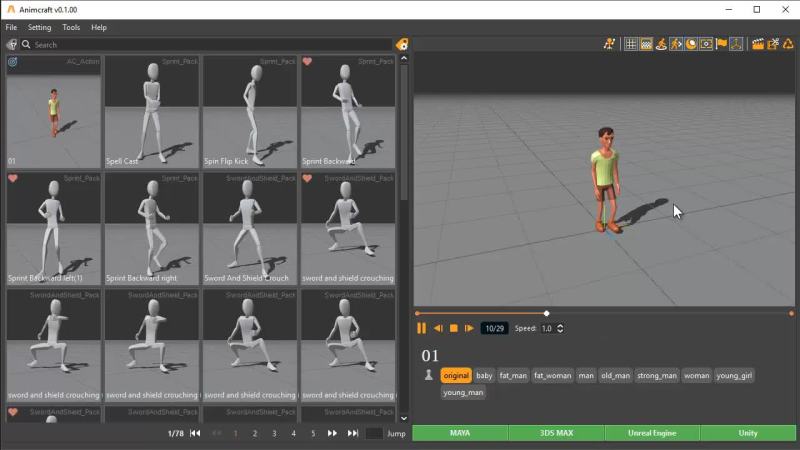Open the Help menu
This screenshot has height=450, width=800.
pyautogui.click(x=98, y=27)
